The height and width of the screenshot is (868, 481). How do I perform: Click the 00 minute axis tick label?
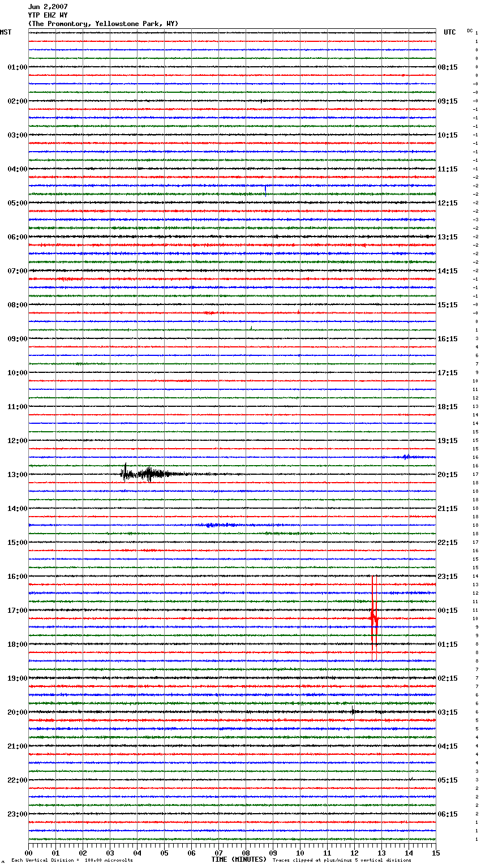(28, 853)
